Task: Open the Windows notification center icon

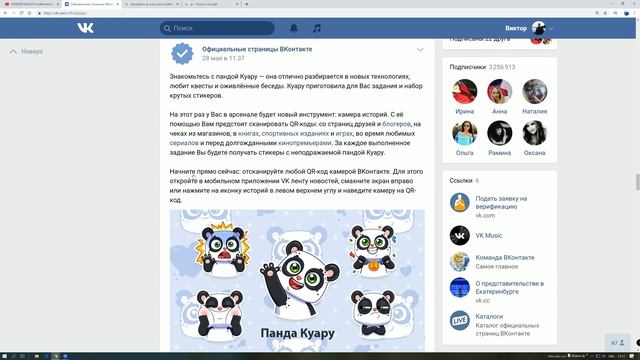Action: pyautogui.click(x=632, y=356)
